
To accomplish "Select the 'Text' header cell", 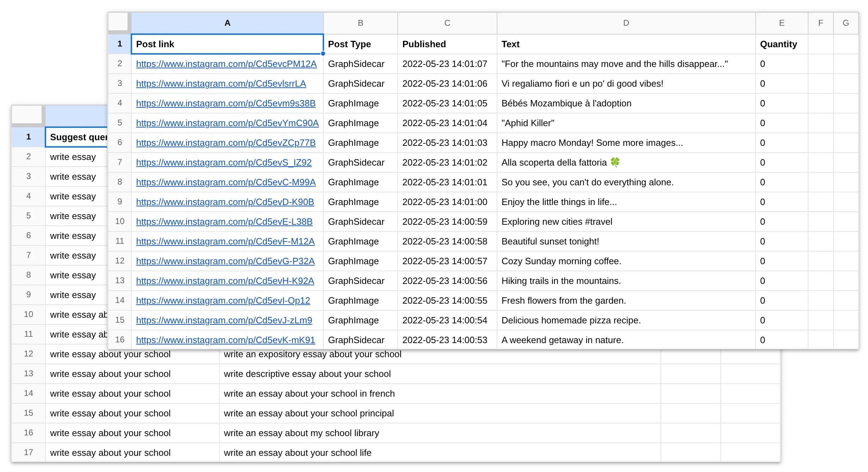I will (626, 44).
